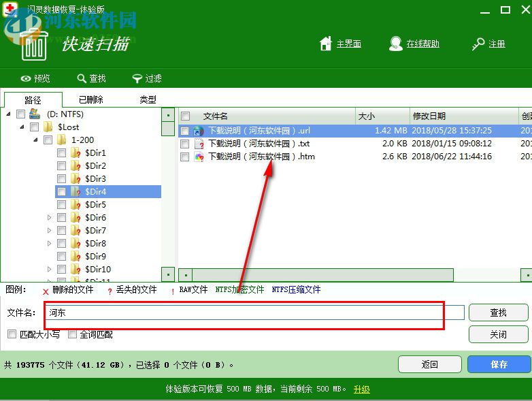Click the file list scroll left arrow
This screenshot has height=401, width=532.
pos(186,274)
